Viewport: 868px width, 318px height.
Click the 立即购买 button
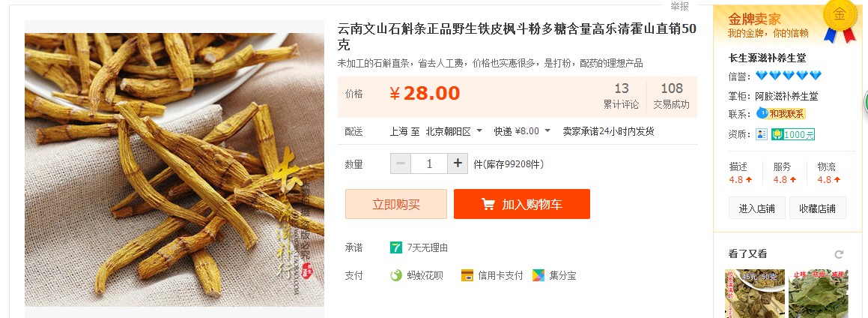coord(395,204)
